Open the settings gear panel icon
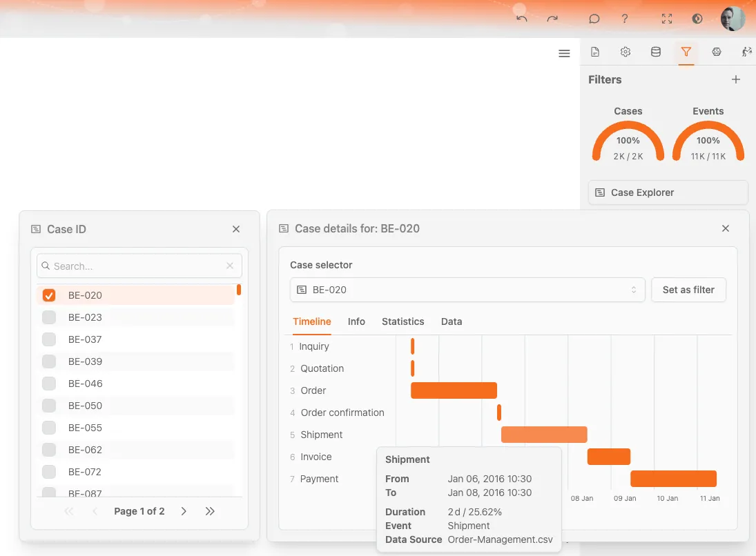Image resolution: width=756 pixels, height=556 pixels. pos(626,52)
